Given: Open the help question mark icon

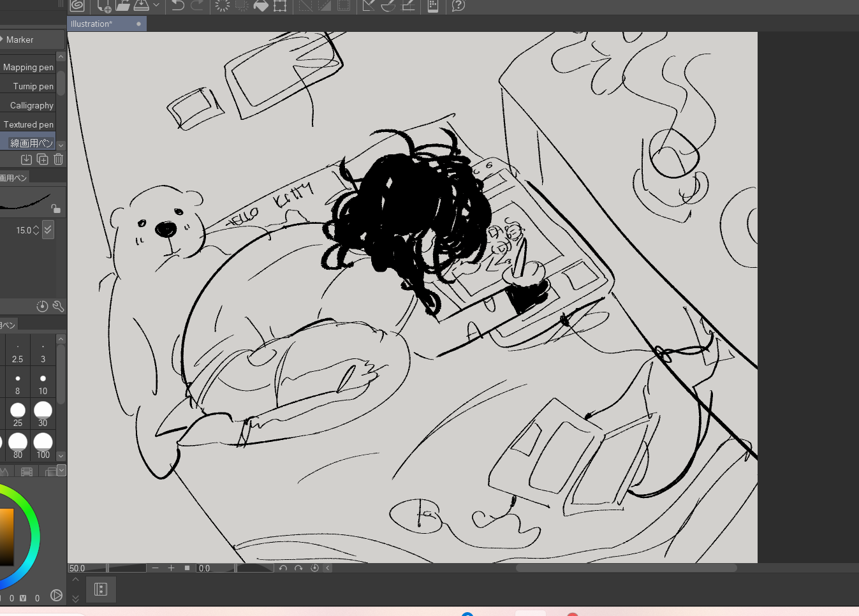Looking at the screenshot, I should [x=458, y=6].
